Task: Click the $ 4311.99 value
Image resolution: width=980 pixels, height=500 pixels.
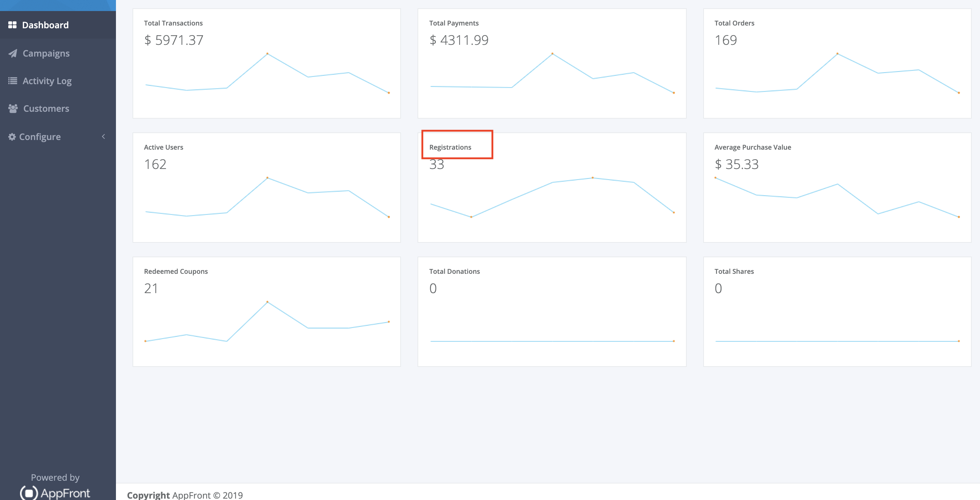Action: pyautogui.click(x=459, y=40)
